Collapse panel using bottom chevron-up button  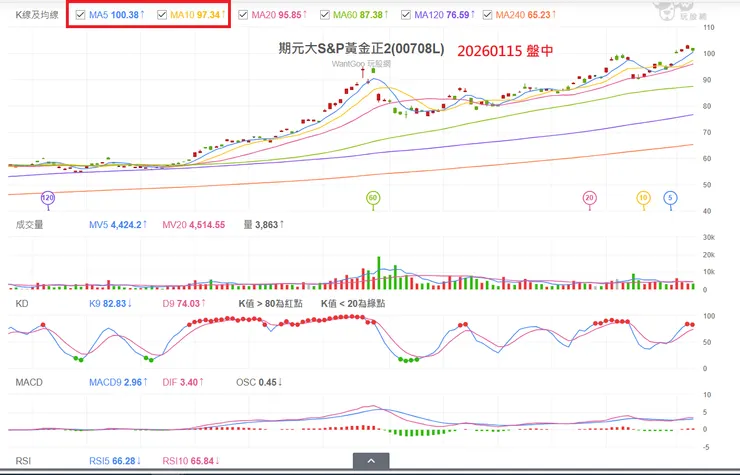tap(371, 461)
